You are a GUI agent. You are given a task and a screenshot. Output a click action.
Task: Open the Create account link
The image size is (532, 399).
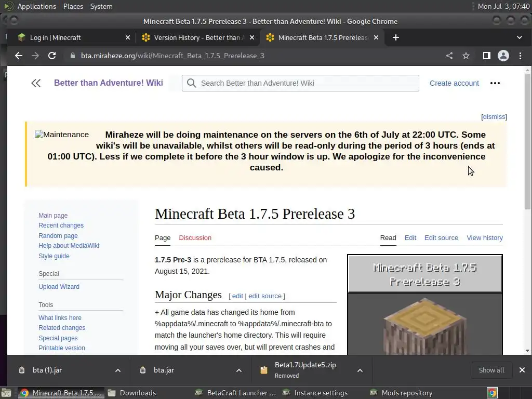454,83
